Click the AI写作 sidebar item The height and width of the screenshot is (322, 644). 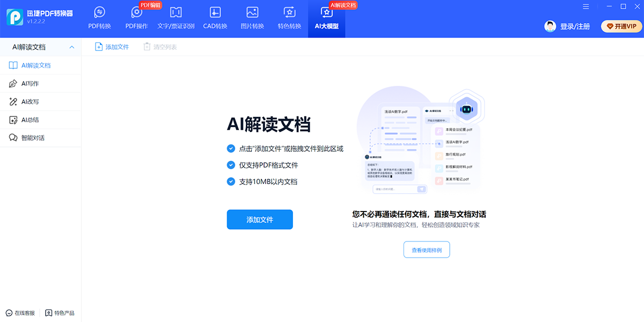[30, 84]
